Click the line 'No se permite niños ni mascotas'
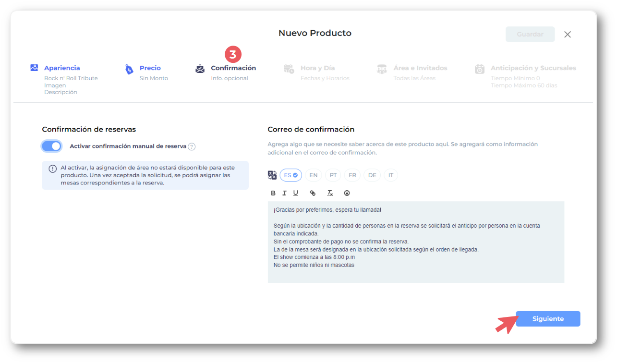The width and height of the screenshot is (617, 364). pos(314,265)
